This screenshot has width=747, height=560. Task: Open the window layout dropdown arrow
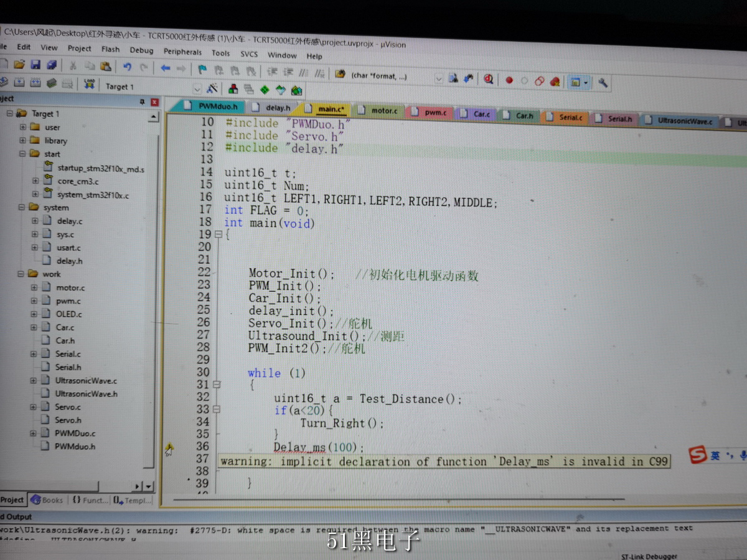[x=586, y=82]
